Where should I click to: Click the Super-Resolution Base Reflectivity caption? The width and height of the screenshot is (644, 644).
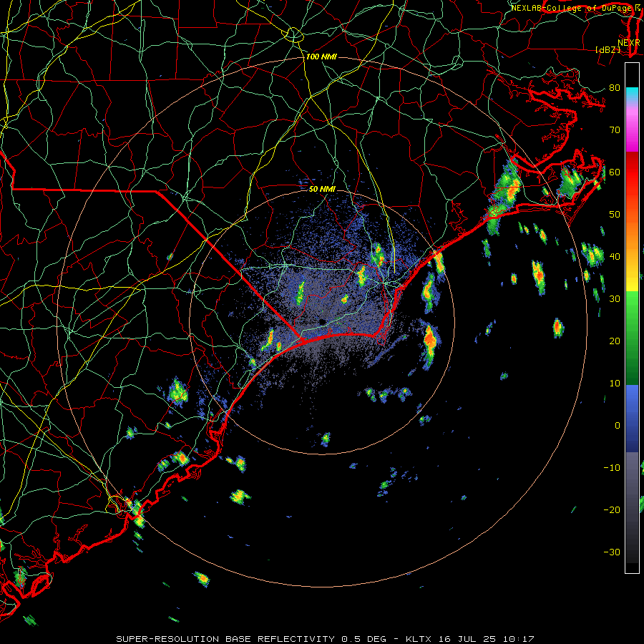[326, 639]
